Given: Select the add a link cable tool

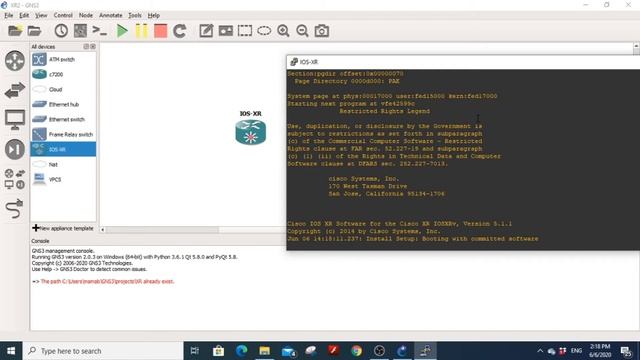Looking at the screenshot, I should [15, 209].
